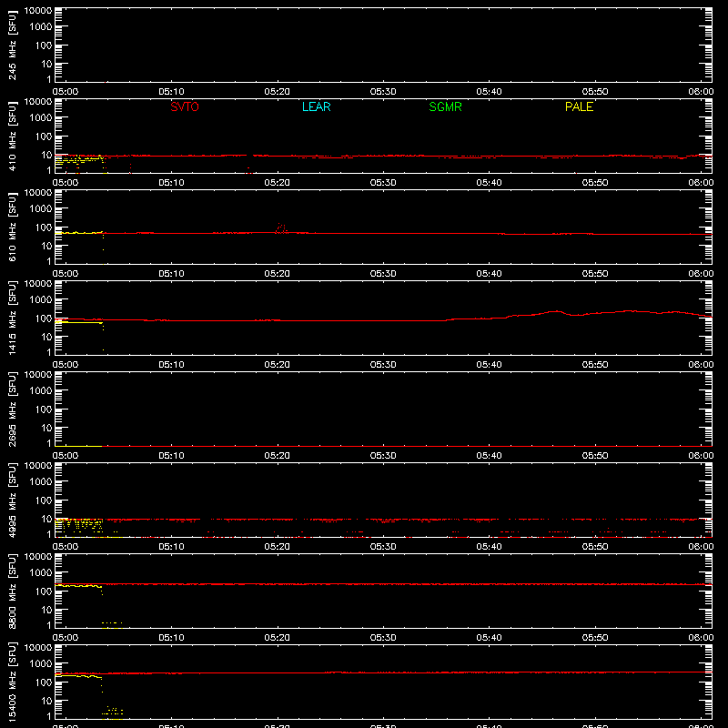Select the 2695 MHz [SFU] axis title
Viewport: 728px width, 728px height.
12,409
